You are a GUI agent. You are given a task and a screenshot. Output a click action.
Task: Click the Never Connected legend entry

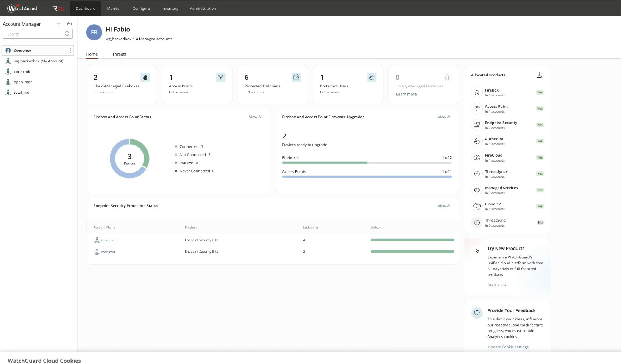click(x=195, y=171)
